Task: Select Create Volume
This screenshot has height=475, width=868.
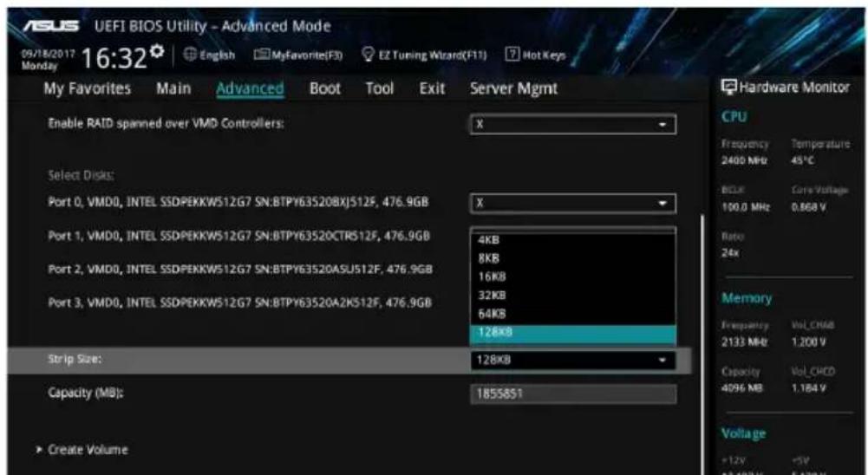Action: [88, 450]
